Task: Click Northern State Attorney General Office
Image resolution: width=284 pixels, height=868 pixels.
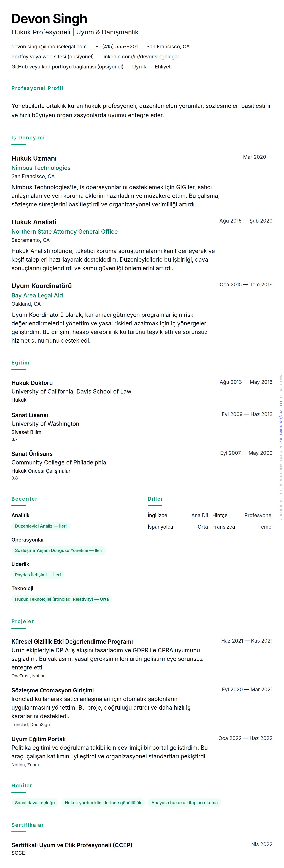Action: [x=64, y=232]
